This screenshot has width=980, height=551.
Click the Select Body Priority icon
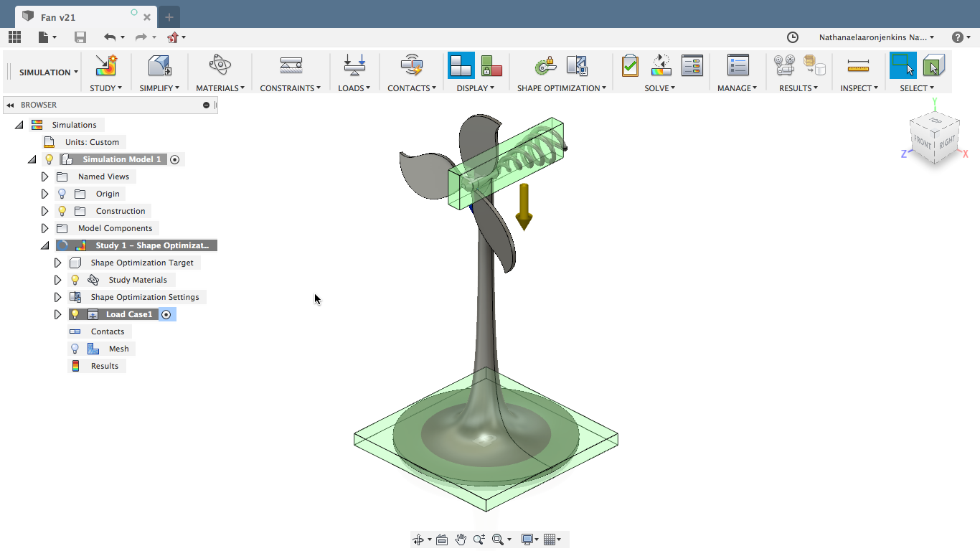(933, 66)
